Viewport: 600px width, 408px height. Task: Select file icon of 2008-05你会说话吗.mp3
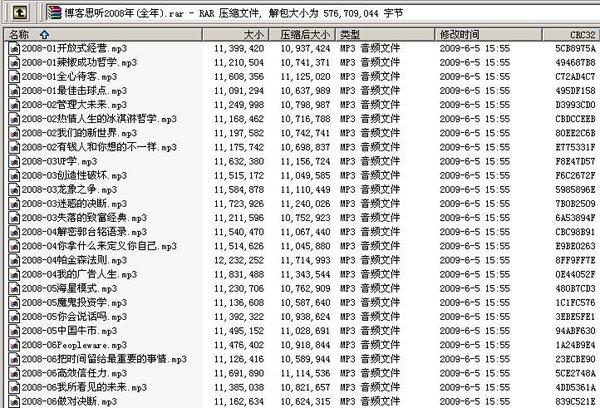tap(14, 317)
